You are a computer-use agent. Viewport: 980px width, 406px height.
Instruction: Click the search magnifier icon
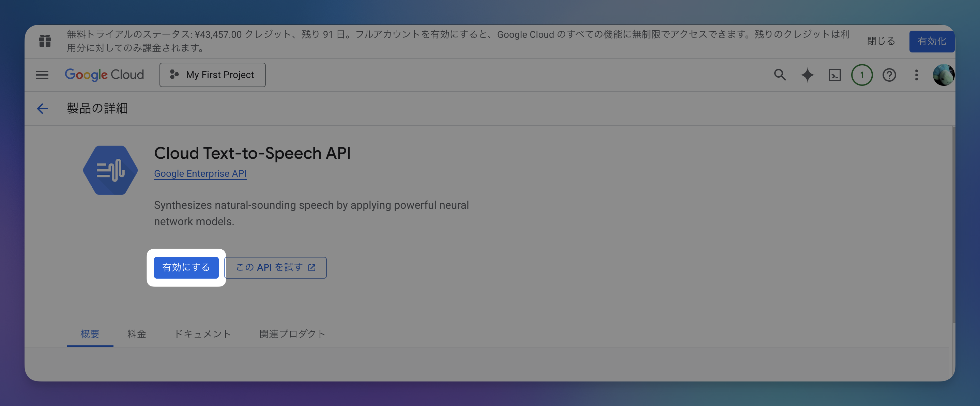point(780,75)
